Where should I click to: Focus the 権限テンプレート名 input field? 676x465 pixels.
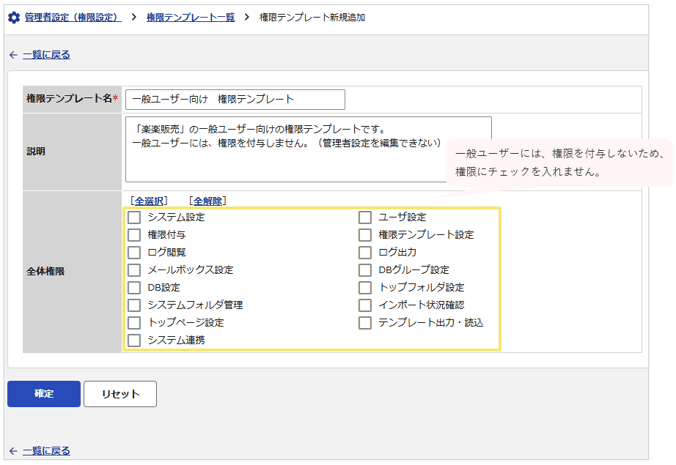coord(235,100)
